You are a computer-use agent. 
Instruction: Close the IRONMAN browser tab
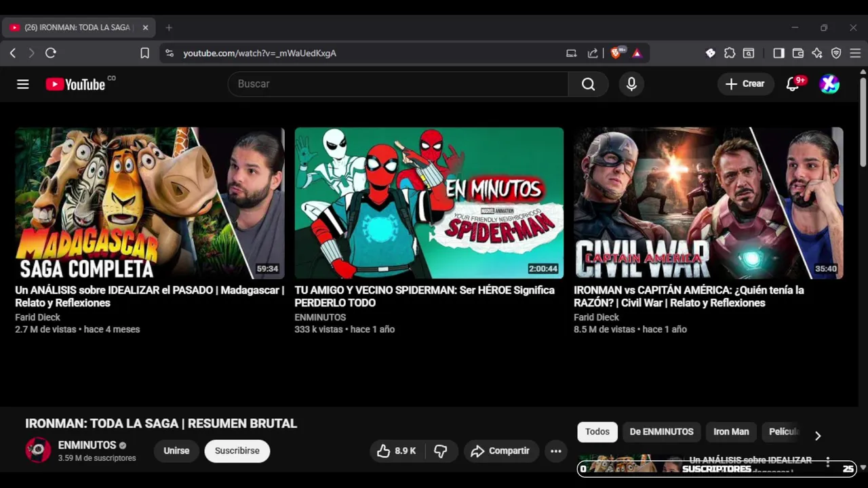point(145,28)
